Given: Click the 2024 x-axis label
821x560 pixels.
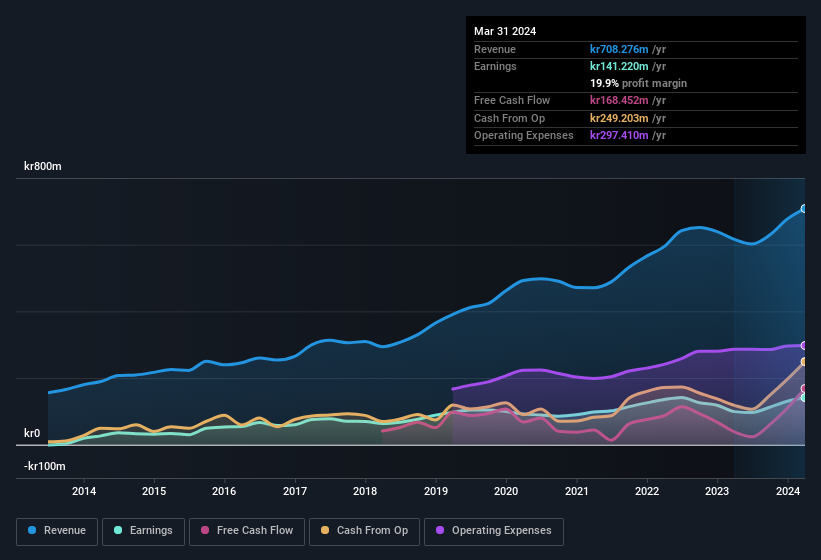Looking at the screenshot, I should click(787, 491).
